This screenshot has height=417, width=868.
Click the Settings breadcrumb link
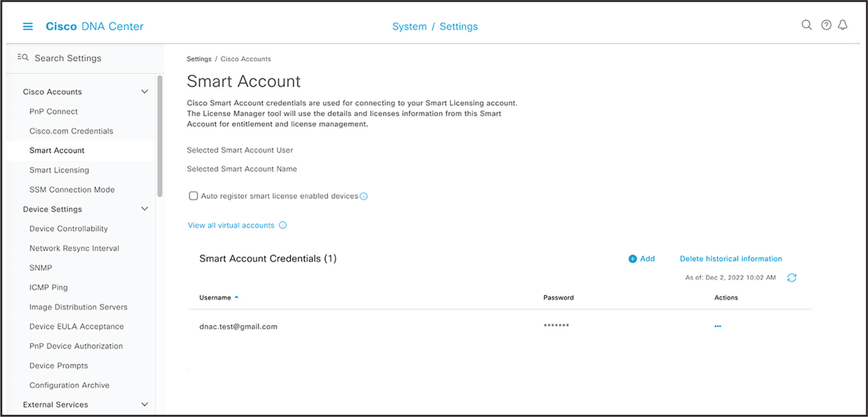pyautogui.click(x=199, y=59)
